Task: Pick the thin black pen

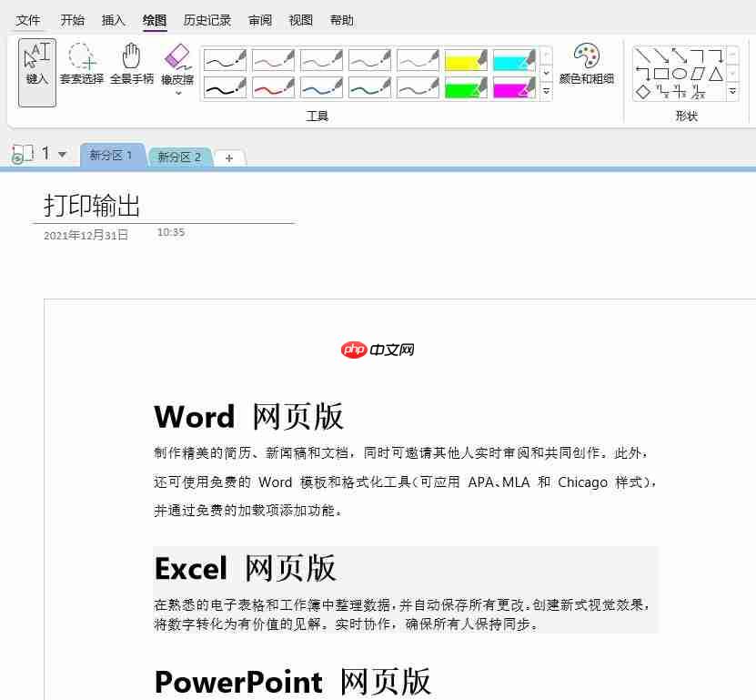Action: pyautogui.click(x=225, y=60)
